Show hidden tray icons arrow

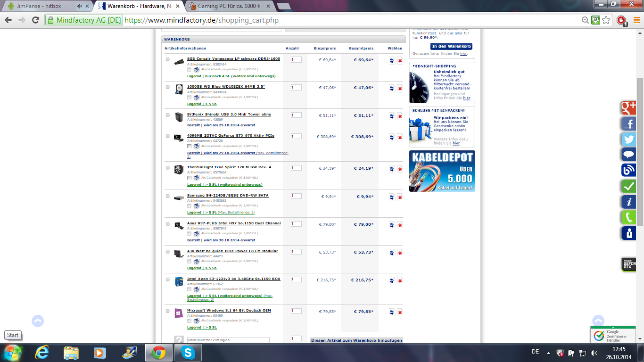coord(548,353)
